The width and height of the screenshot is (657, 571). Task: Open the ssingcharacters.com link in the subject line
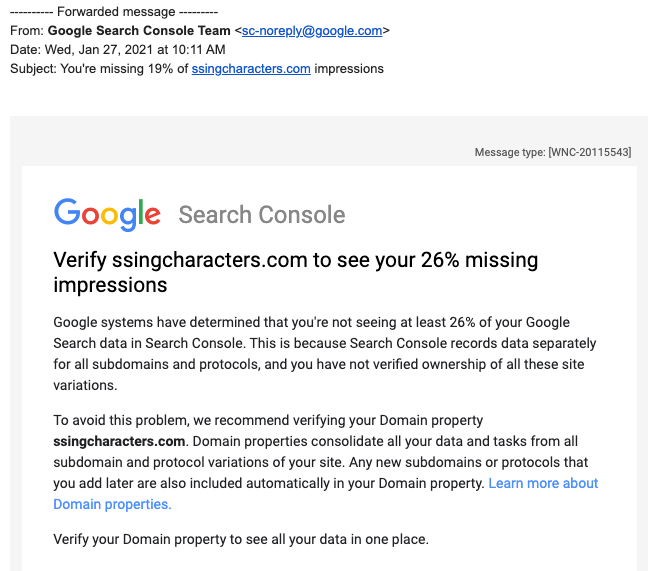pyautogui.click(x=251, y=69)
